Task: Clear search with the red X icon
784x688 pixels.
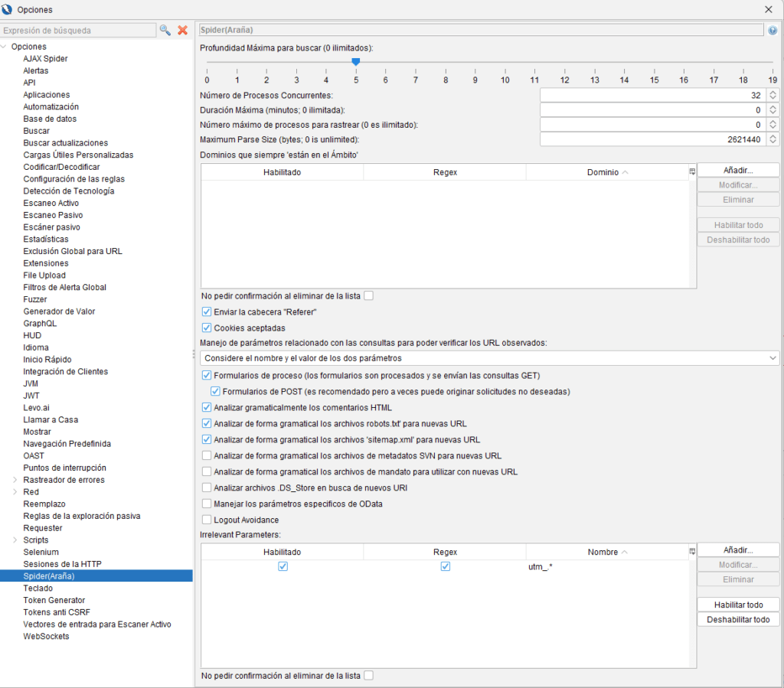Action: [182, 31]
